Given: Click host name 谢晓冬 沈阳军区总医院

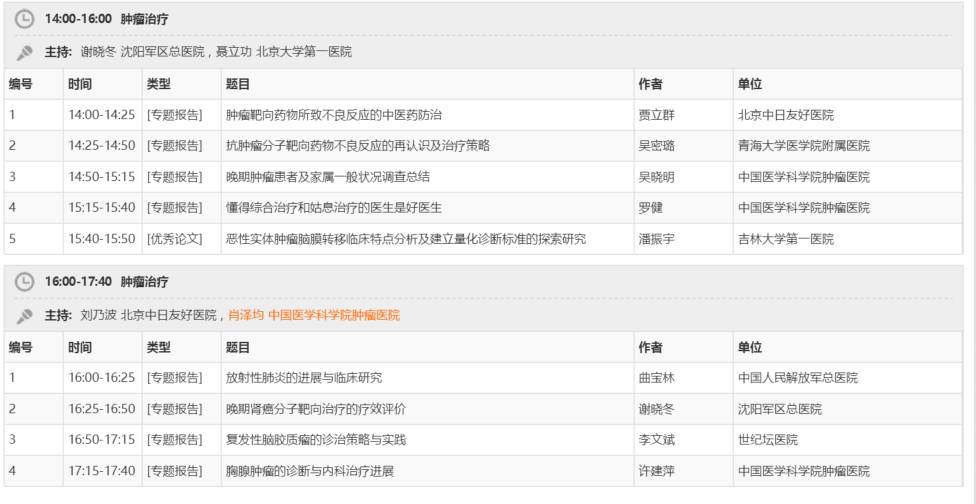Looking at the screenshot, I should (x=143, y=52).
